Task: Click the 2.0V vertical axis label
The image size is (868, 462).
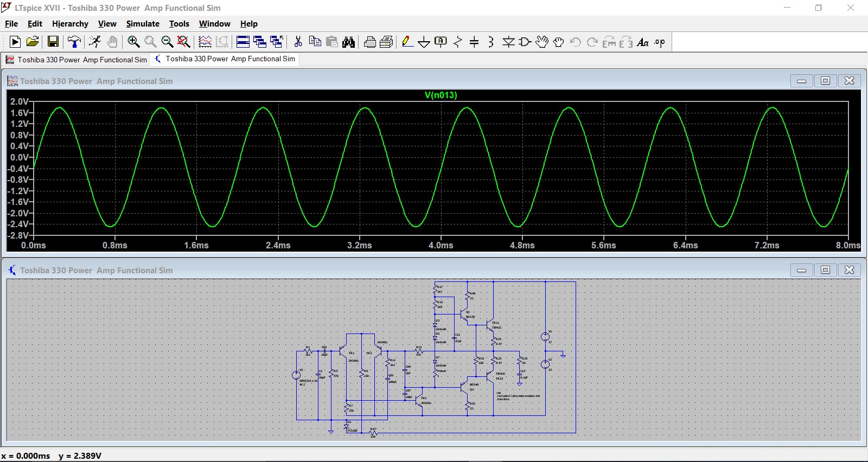Action: click(x=20, y=101)
